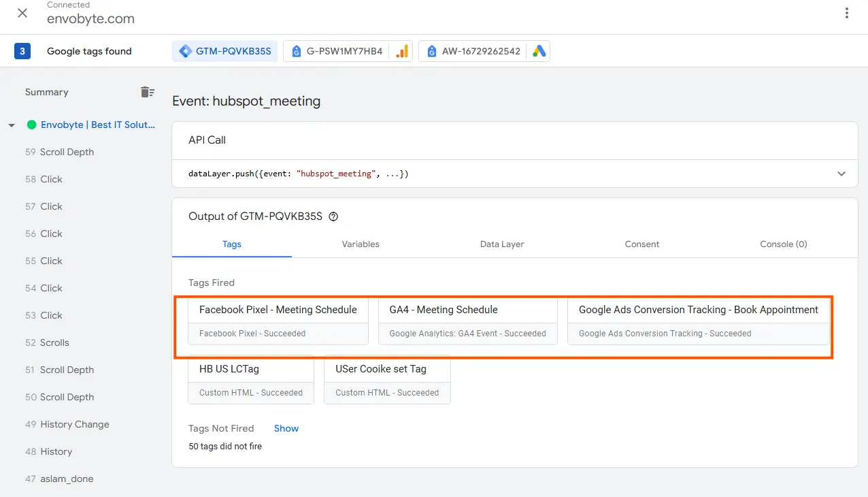
Task: Select event 49 History Change
Action: click(67, 424)
